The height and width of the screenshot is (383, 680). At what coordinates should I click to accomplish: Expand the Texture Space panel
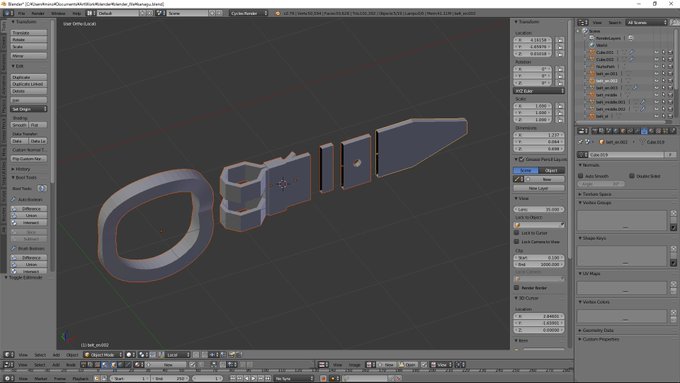click(597, 194)
